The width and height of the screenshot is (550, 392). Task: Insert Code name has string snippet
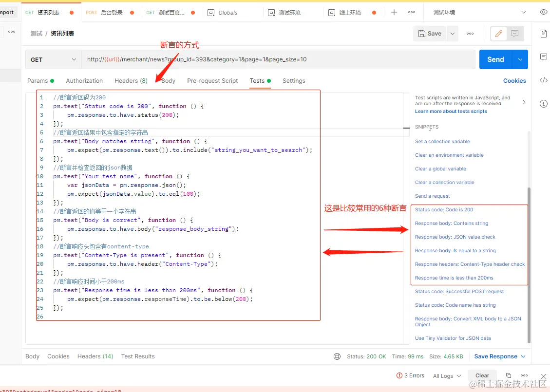tap(455, 305)
